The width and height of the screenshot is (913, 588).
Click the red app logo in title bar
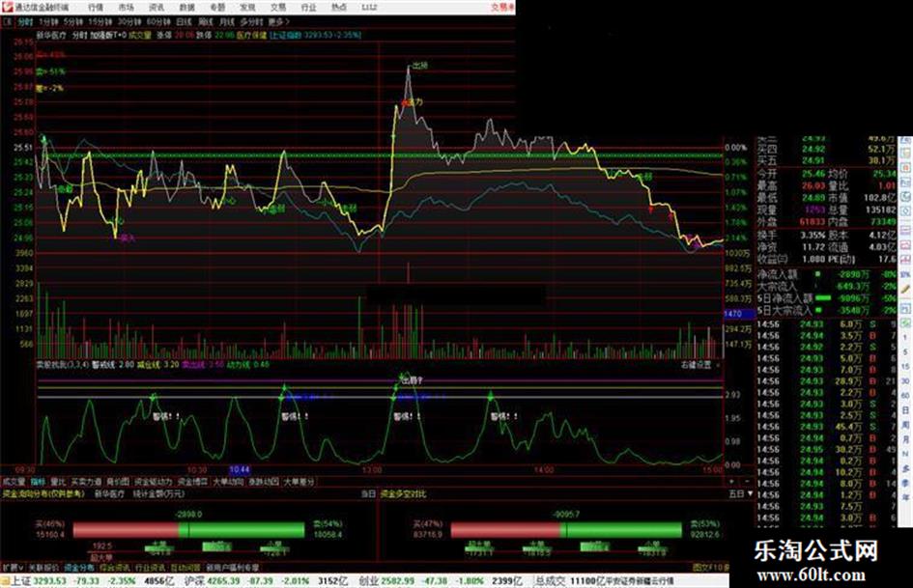point(7,7)
